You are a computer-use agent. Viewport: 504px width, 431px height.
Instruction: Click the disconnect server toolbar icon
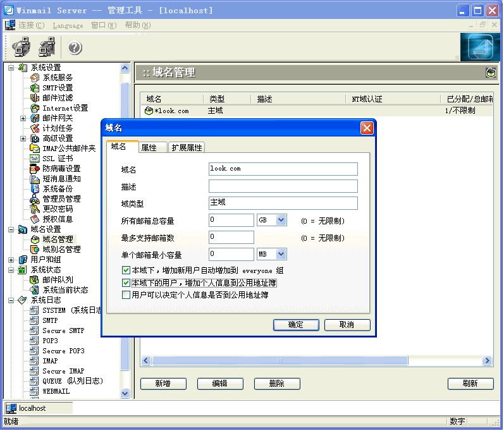point(47,47)
